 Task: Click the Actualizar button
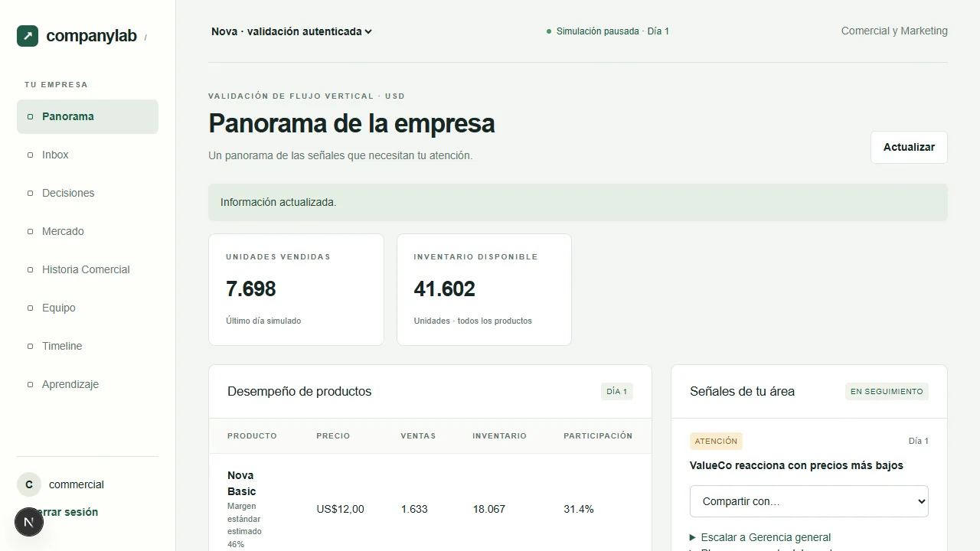tap(909, 147)
